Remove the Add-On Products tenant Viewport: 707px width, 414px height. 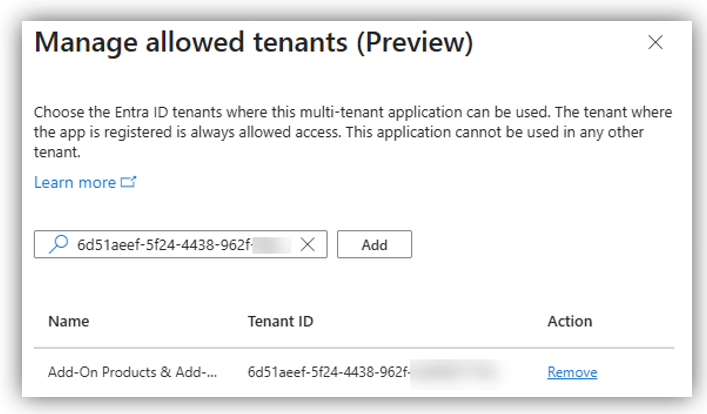(x=572, y=372)
